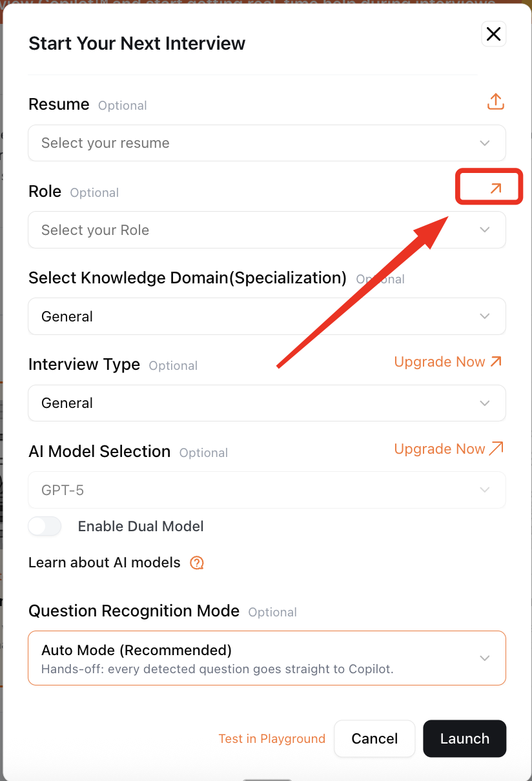This screenshot has height=781, width=532.
Task: Click Upgrade Now beside Interview Type
Action: coord(440,362)
